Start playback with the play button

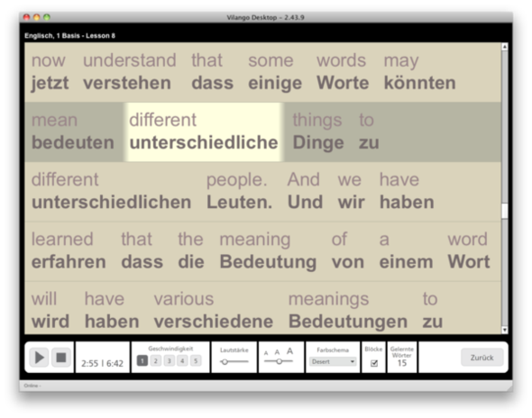39,358
